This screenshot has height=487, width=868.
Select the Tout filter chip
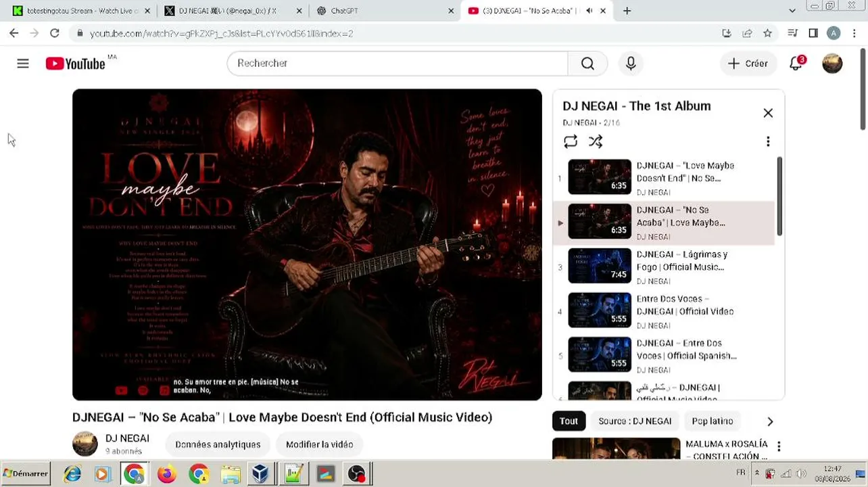569,421
